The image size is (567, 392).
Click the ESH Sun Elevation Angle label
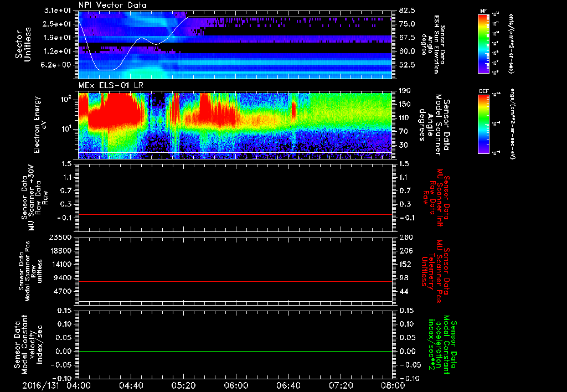(433, 44)
